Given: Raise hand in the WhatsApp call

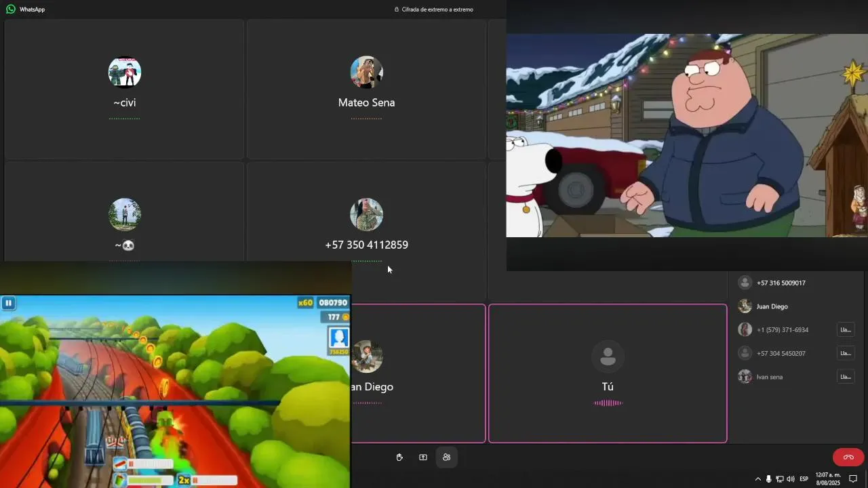Looking at the screenshot, I should pos(399,457).
